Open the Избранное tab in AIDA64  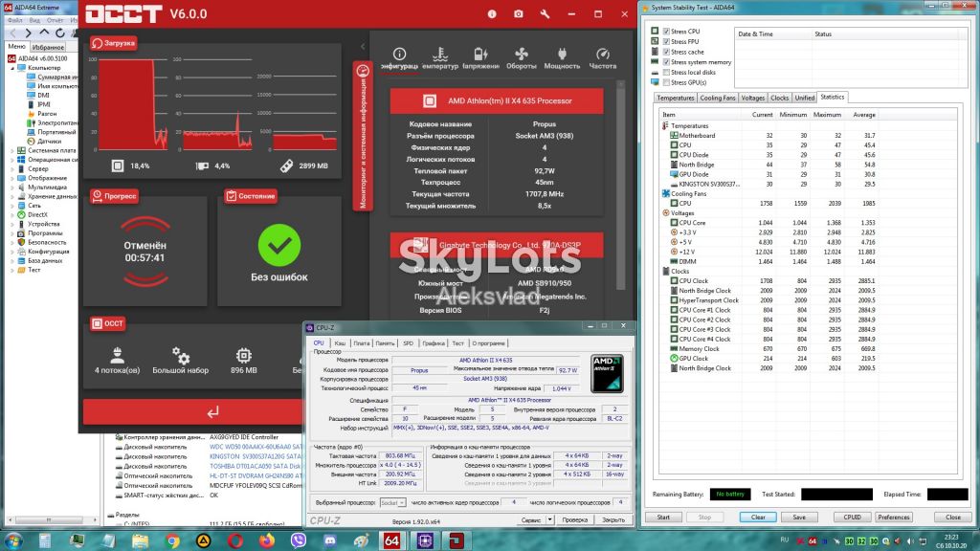point(48,47)
